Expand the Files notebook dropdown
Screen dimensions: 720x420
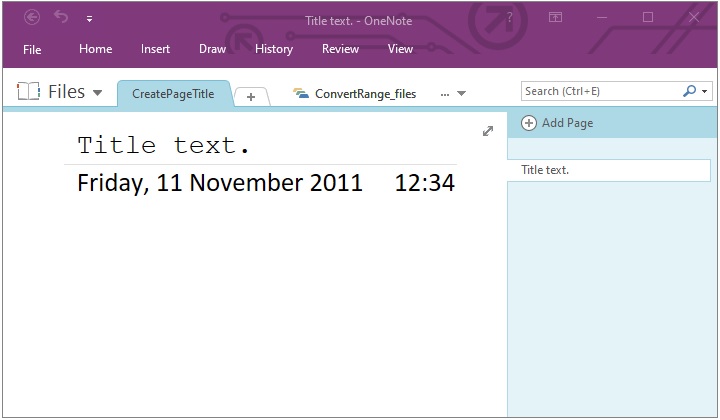[x=97, y=93]
